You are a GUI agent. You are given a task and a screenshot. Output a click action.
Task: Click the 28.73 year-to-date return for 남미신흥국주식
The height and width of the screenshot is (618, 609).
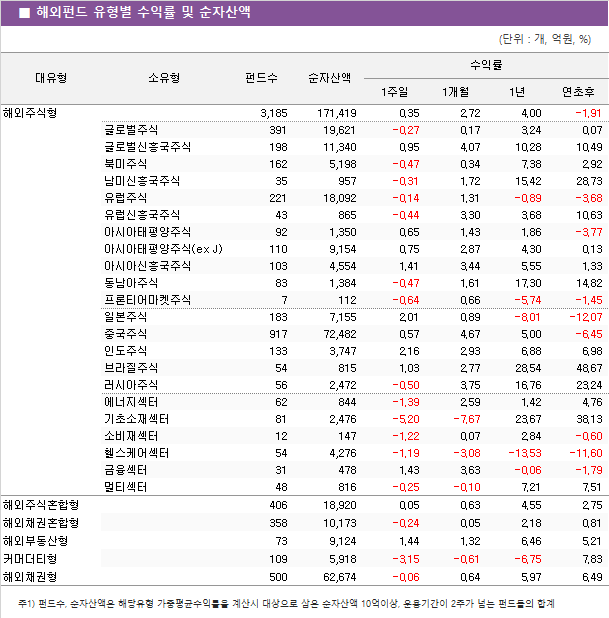coord(589,181)
